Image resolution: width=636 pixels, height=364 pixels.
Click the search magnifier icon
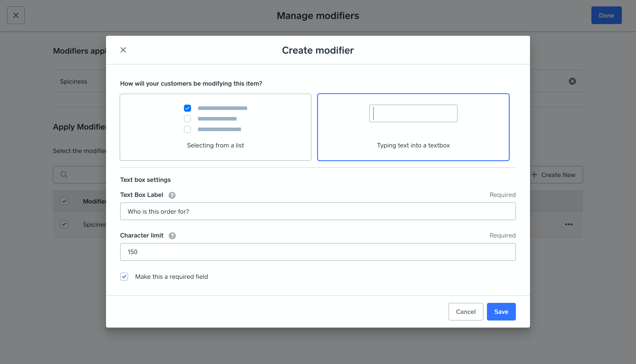tap(64, 175)
